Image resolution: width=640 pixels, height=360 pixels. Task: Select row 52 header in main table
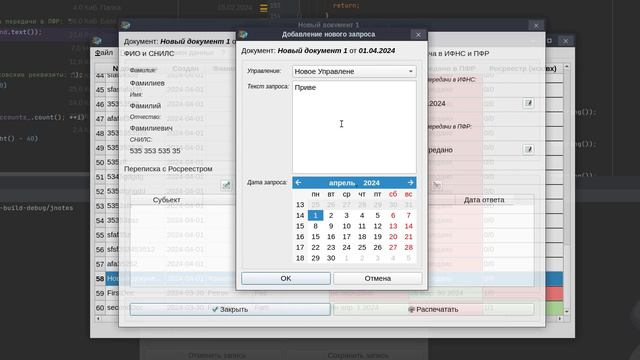click(x=100, y=191)
